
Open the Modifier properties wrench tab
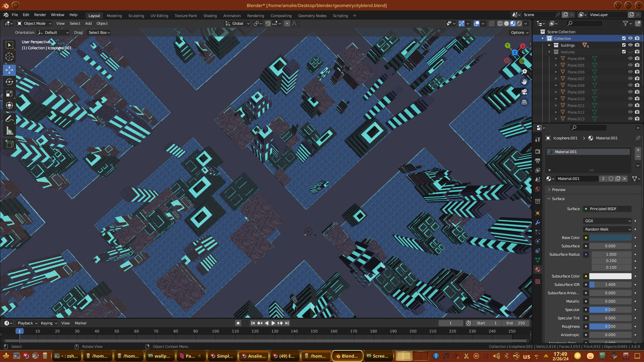[x=538, y=223]
